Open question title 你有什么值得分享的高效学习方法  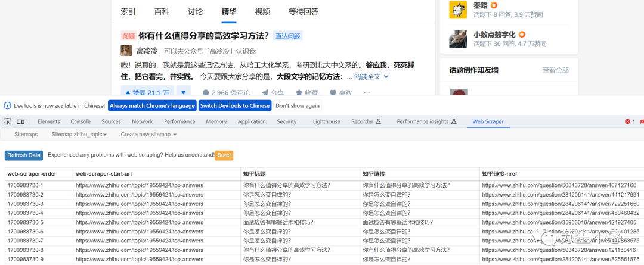204,36
